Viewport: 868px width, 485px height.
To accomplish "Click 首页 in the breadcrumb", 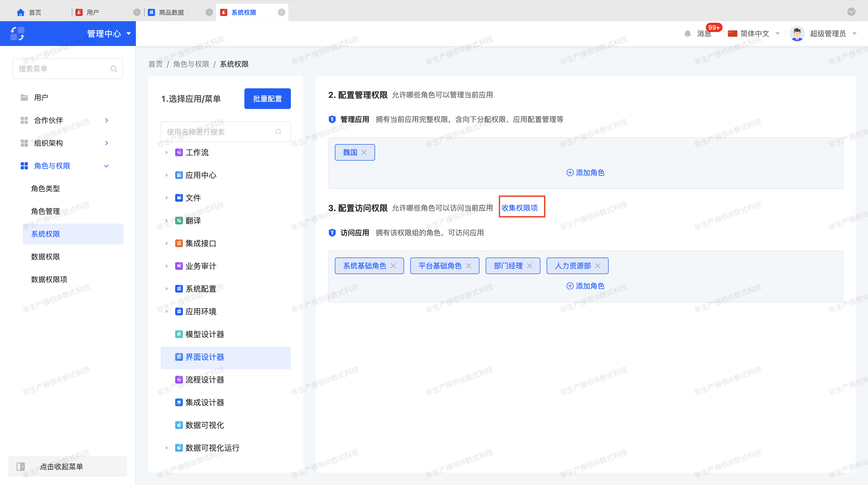I will (155, 64).
